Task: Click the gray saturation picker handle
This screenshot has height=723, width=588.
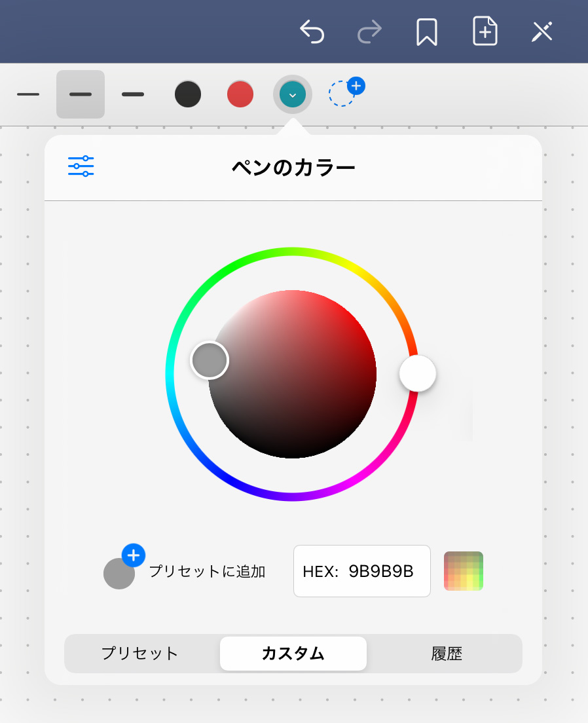Action: click(x=210, y=360)
